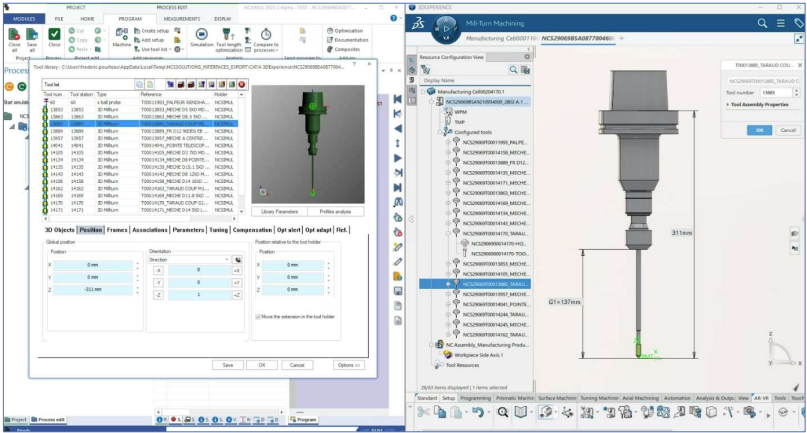
Task: Toggle Move the extension in tool holder checkbox
Action: point(258,317)
